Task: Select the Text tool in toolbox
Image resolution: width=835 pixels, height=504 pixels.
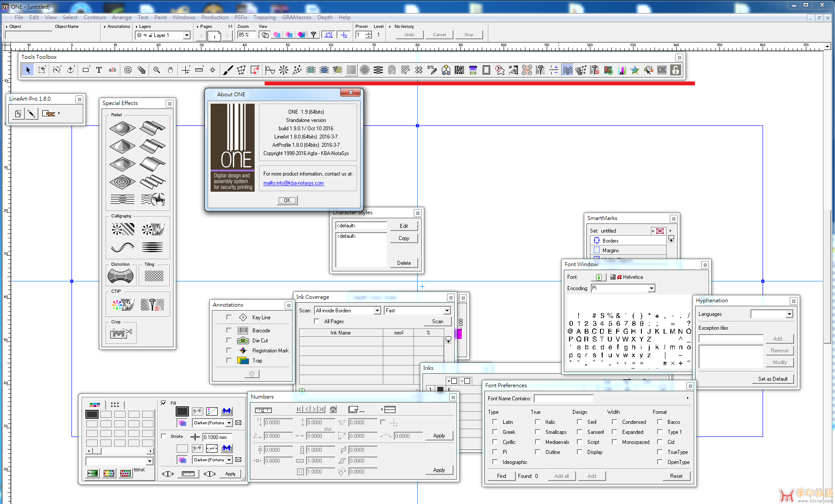Action: (x=99, y=70)
